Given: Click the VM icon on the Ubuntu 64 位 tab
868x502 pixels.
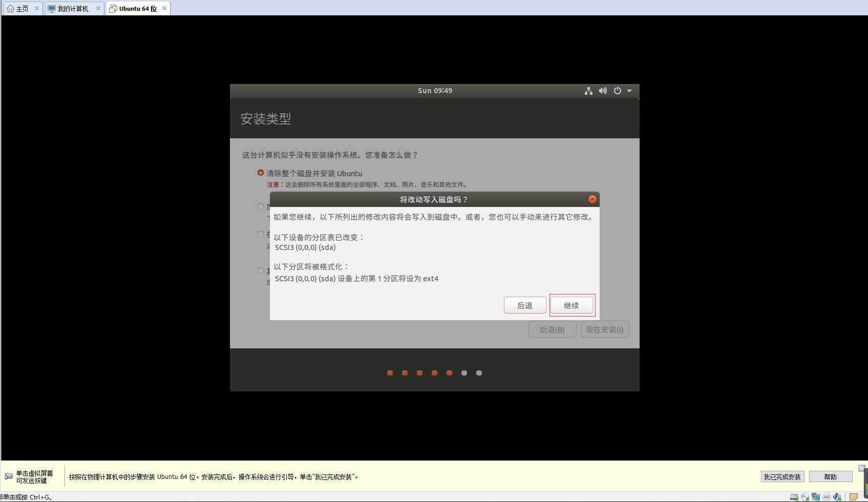Looking at the screenshot, I should pyautogui.click(x=113, y=9).
